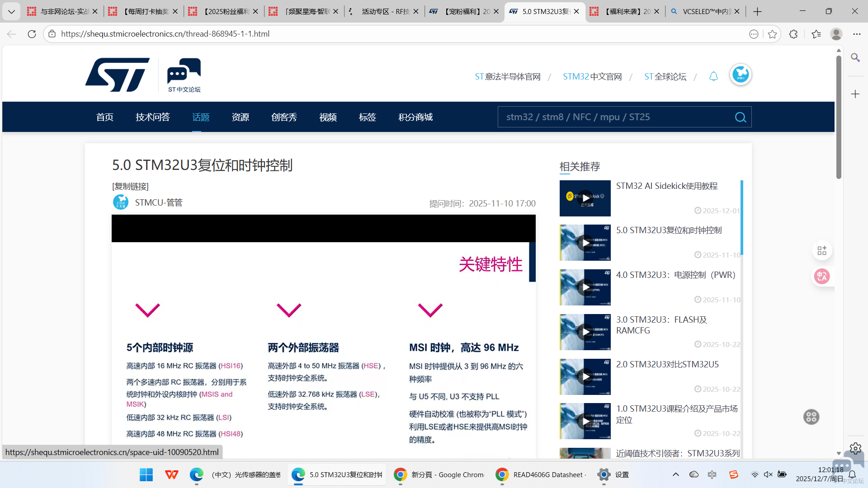
Task: Click the ST意法半导体官网 link
Action: click(x=508, y=76)
